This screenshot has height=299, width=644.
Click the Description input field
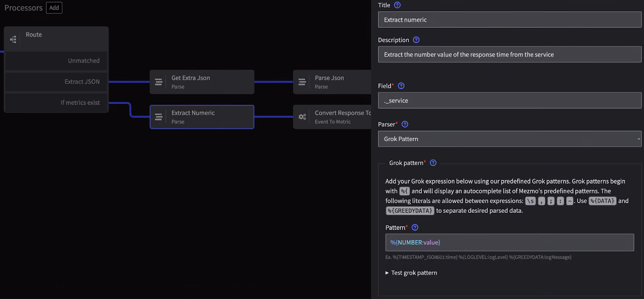coord(510,54)
